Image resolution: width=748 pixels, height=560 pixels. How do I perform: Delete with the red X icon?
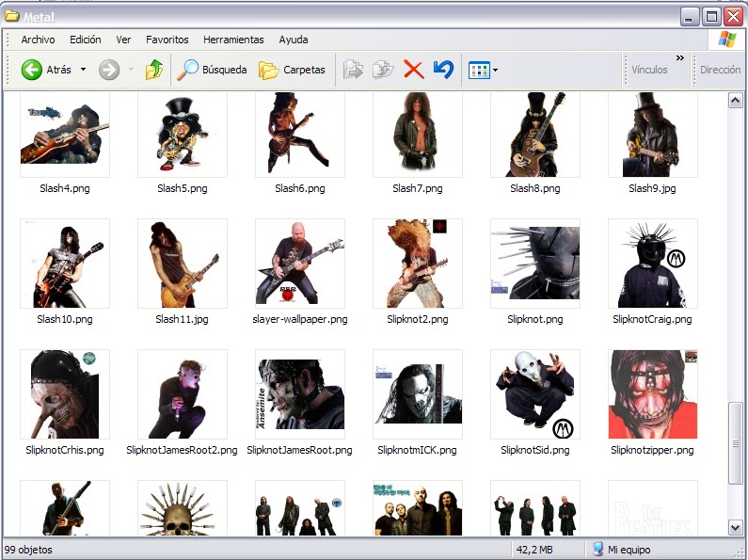tap(414, 70)
